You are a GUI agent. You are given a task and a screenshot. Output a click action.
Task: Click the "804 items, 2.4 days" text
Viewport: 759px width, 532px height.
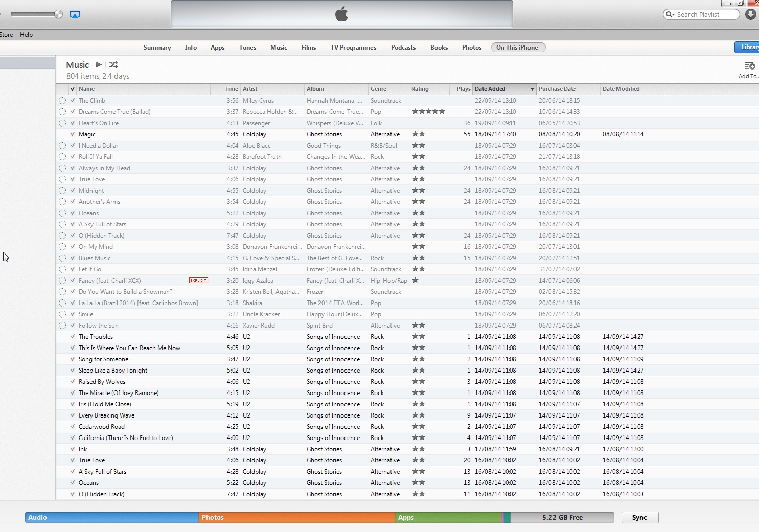98,76
